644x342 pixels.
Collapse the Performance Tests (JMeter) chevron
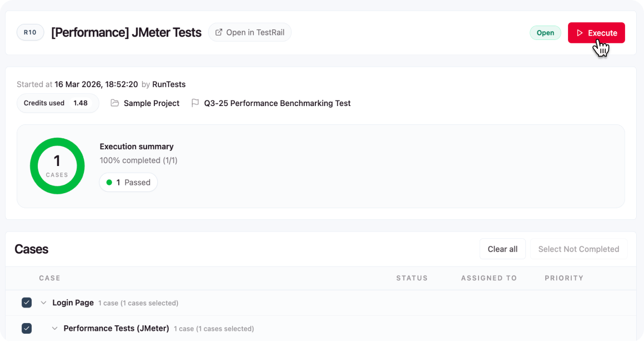click(x=54, y=329)
